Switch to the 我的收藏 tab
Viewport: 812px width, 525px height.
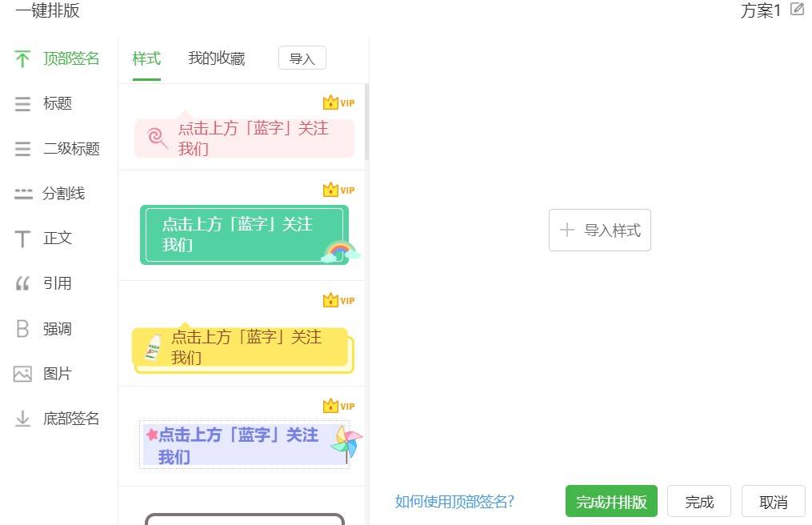(x=217, y=58)
